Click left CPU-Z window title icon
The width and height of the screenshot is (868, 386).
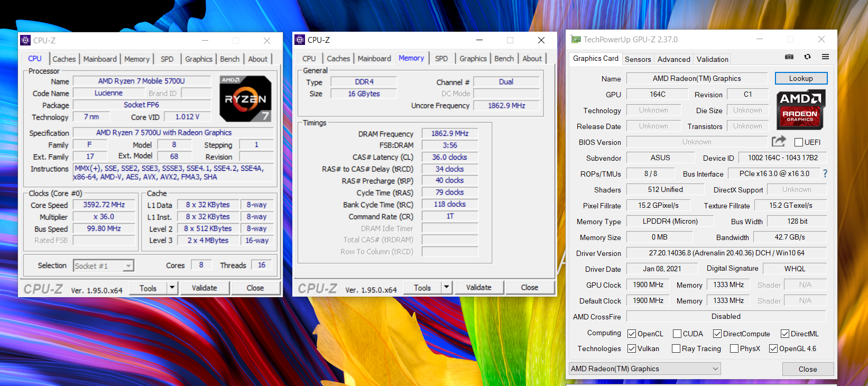[25, 40]
